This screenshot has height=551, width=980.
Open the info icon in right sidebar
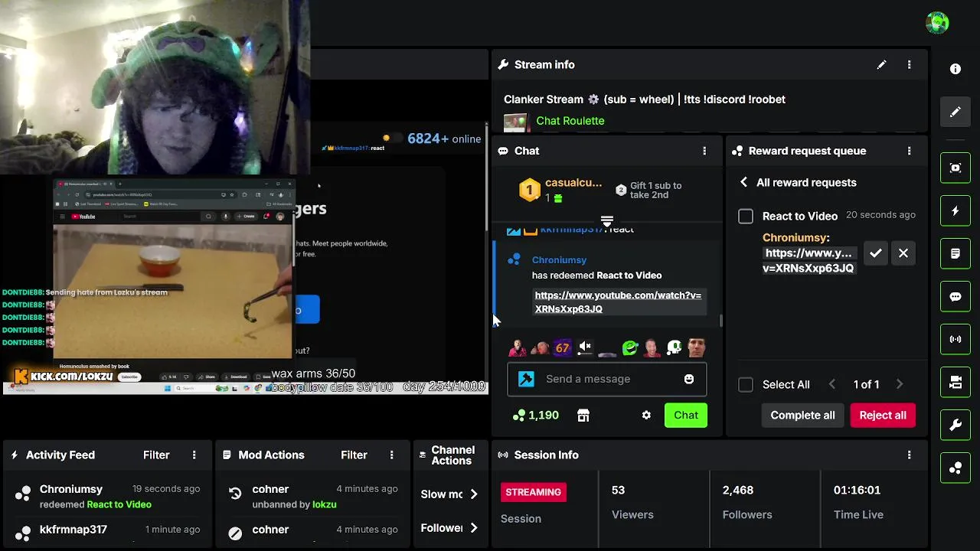click(955, 69)
